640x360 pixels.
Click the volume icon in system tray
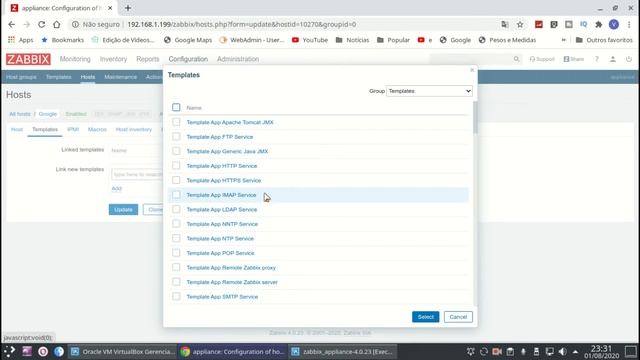(x=562, y=351)
